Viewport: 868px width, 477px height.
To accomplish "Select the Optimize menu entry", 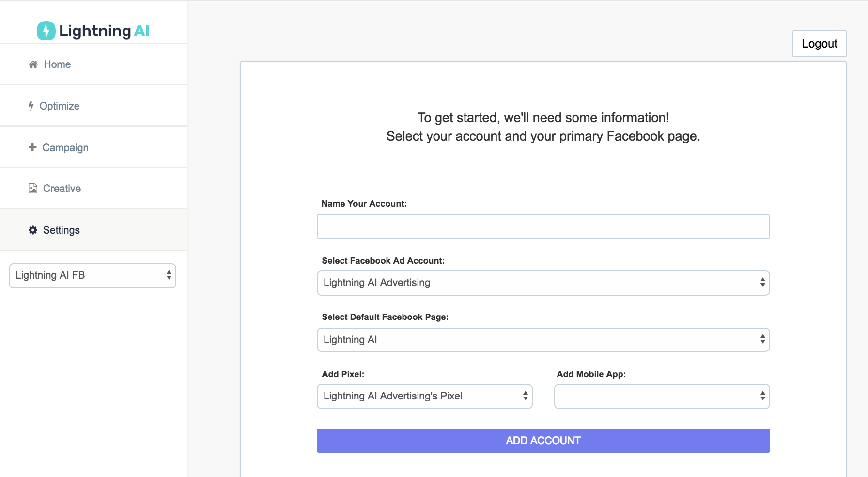I will point(60,105).
